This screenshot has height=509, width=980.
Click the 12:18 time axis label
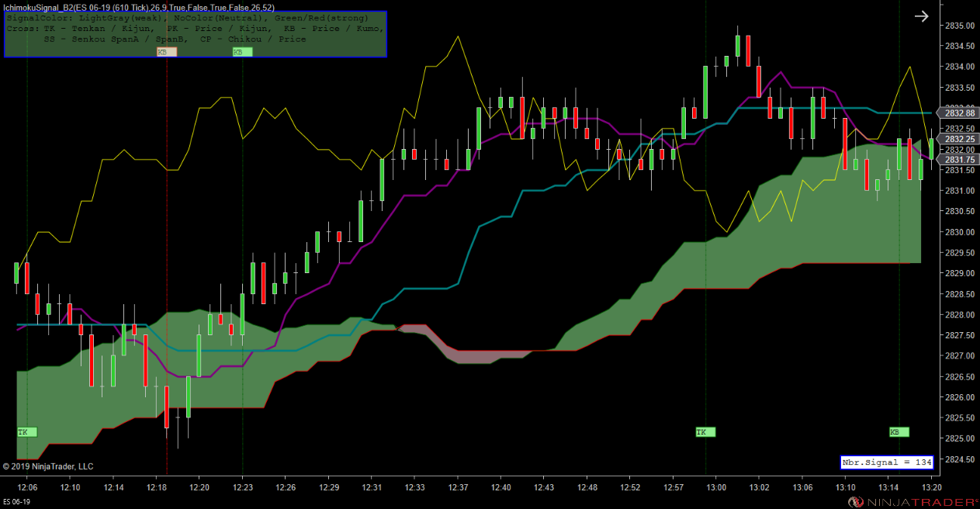pyautogui.click(x=157, y=487)
